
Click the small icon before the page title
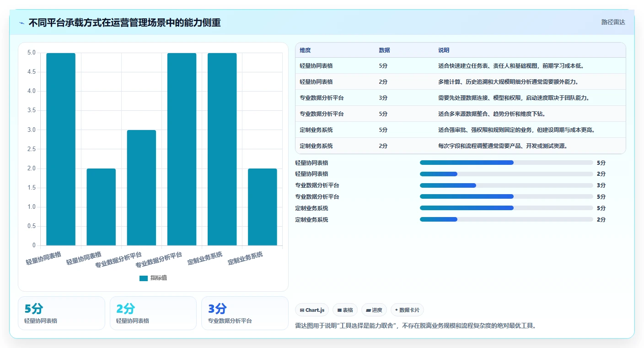(22, 23)
